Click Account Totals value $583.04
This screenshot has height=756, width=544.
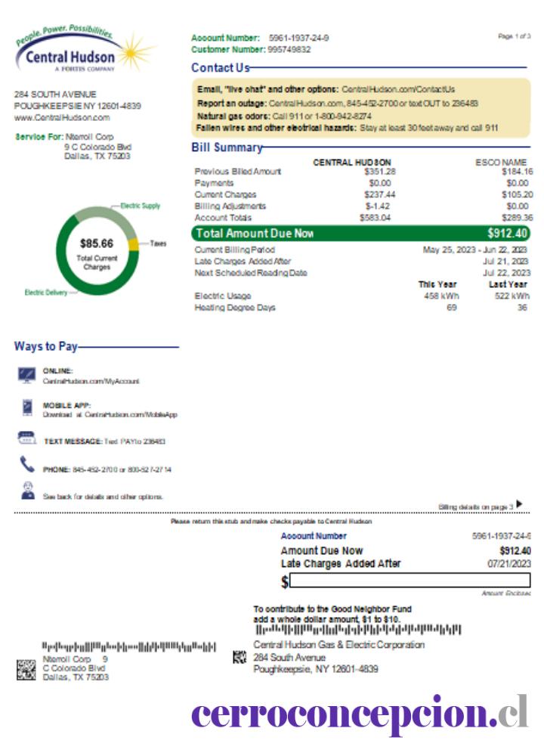click(x=376, y=218)
